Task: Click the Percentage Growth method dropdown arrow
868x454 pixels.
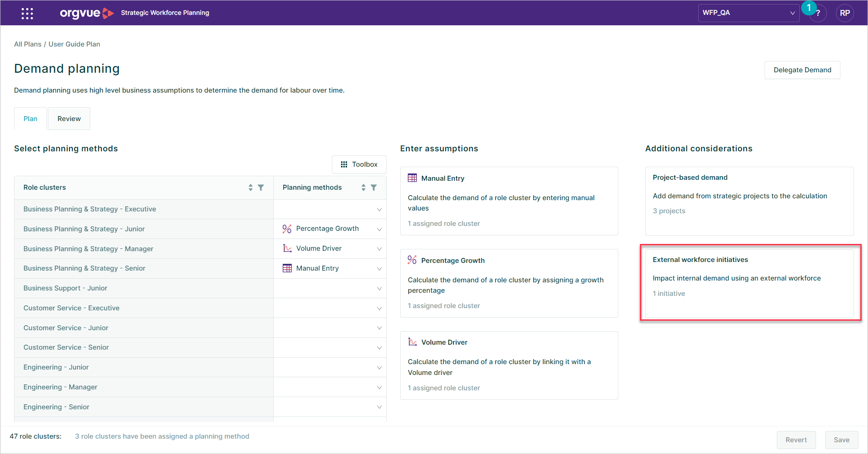Action: (x=379, y=229)
